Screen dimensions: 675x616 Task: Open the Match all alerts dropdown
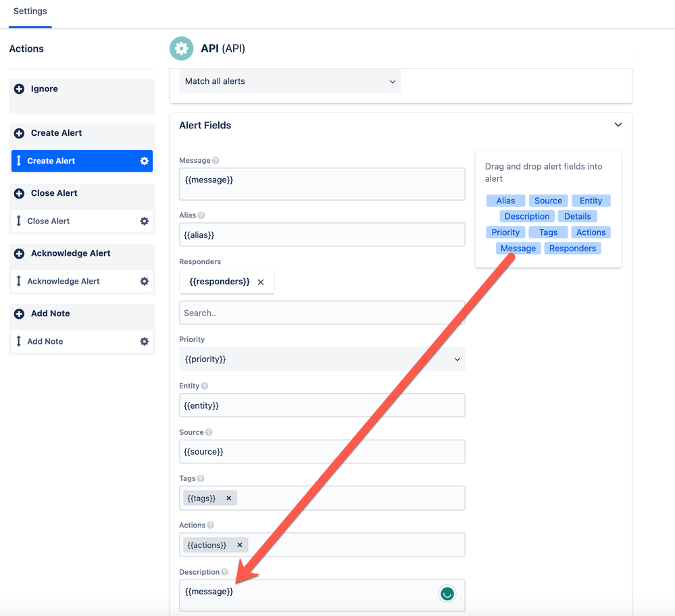point(290,81)
